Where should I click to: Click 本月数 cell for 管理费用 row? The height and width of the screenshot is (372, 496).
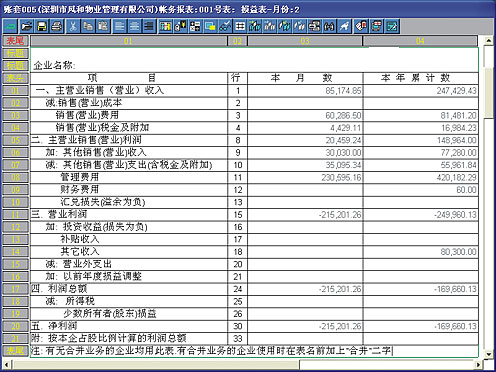pos(305,177)
